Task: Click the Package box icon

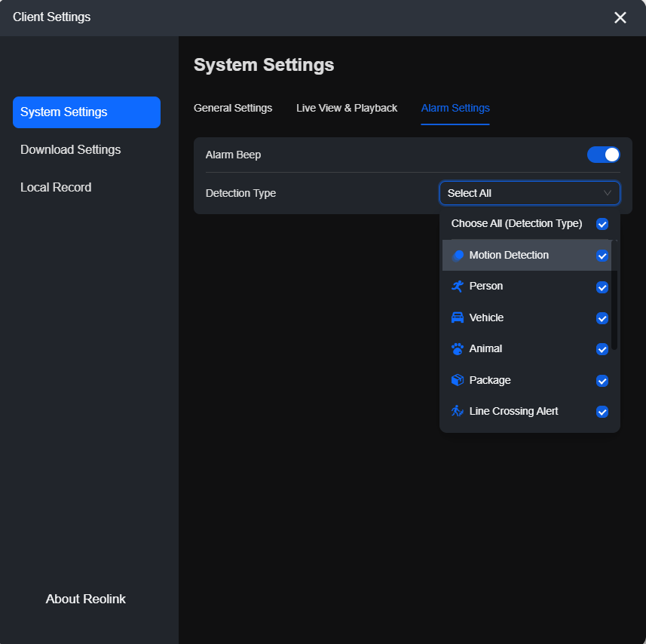Action: [x=458, y=380]
